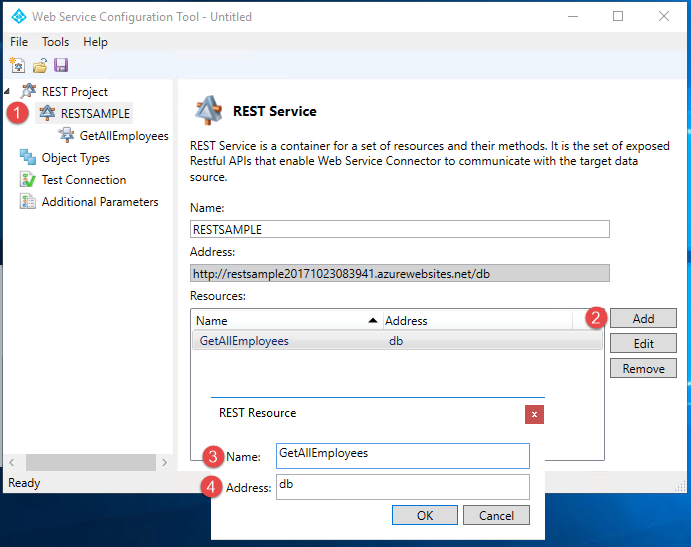
Task: Close the REST Resource dialog with red X
Action: tap(534, 414)
